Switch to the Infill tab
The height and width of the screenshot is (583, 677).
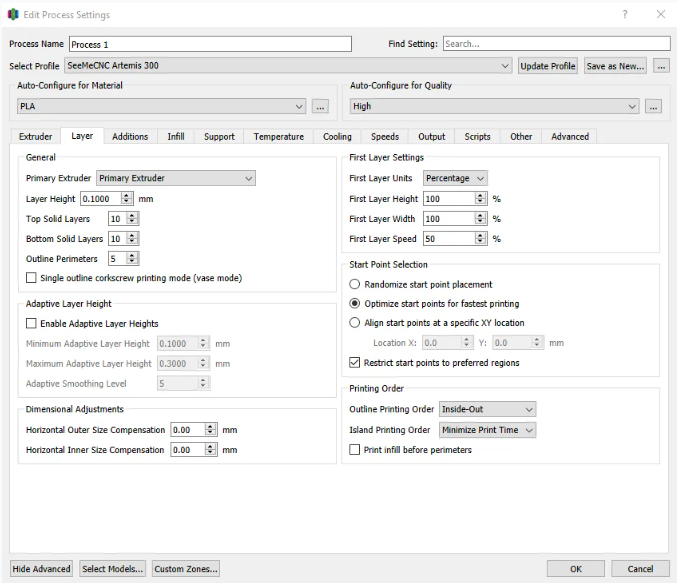(x=176, y=136)
